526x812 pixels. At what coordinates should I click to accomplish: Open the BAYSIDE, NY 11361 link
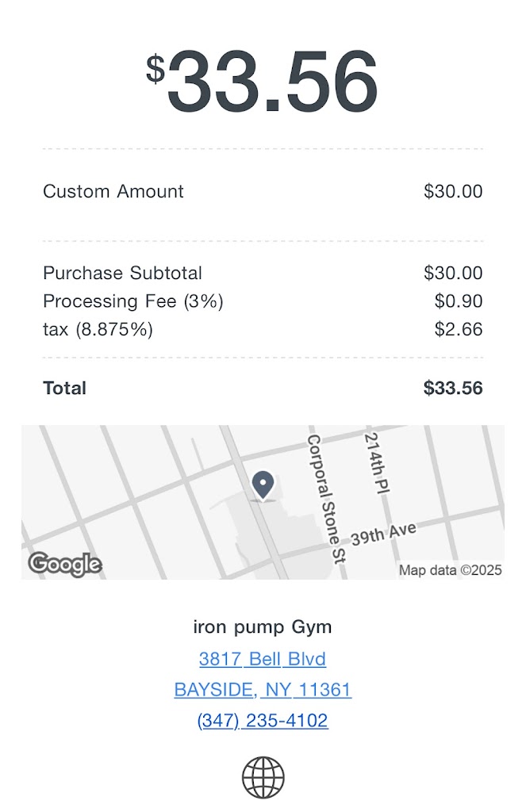click(x=263, y=690)
